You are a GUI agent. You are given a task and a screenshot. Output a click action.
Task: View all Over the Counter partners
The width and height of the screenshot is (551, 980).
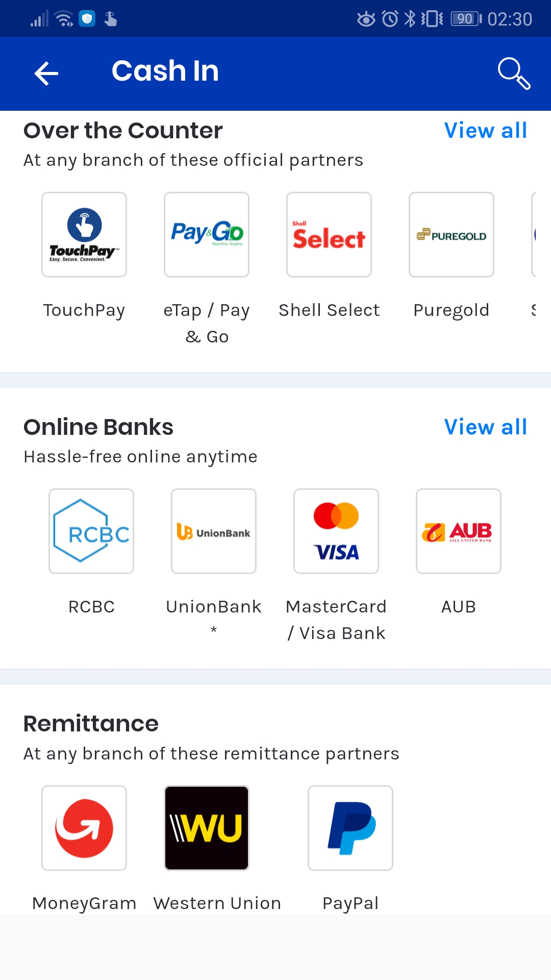pyautogui.click(x=485, y=131)
